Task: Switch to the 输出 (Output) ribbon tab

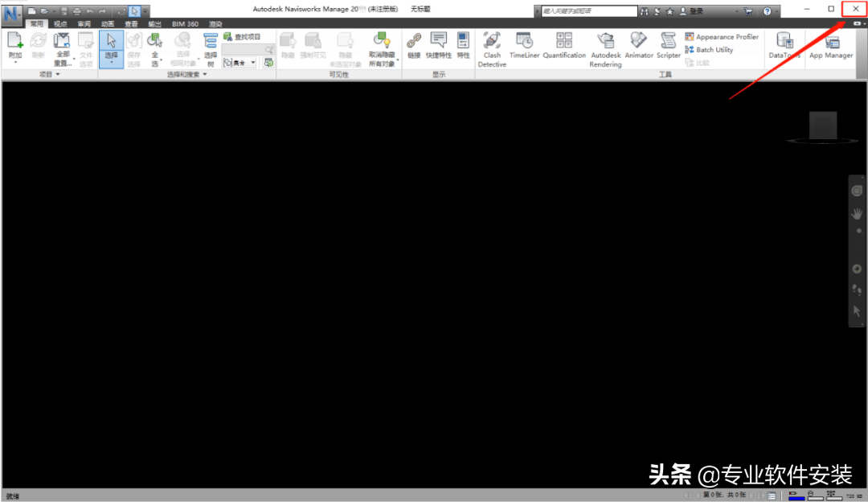Action: [x=155, y=24]
